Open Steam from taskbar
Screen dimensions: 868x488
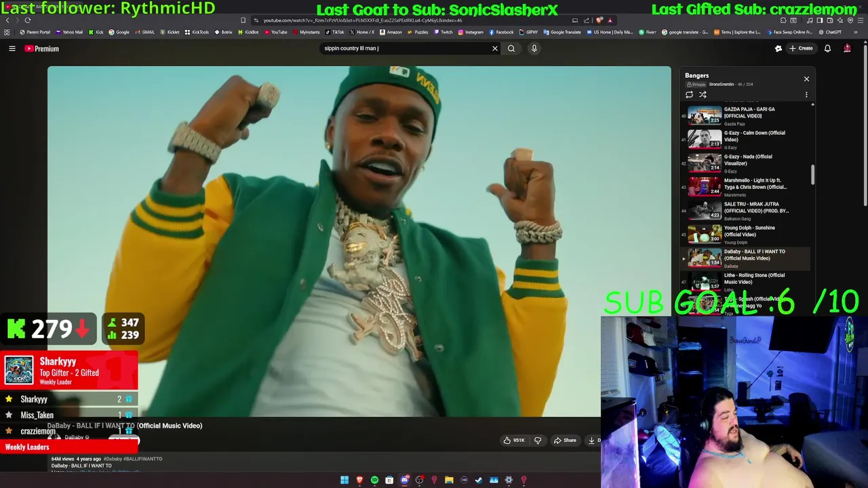click(x=479, y=480)
